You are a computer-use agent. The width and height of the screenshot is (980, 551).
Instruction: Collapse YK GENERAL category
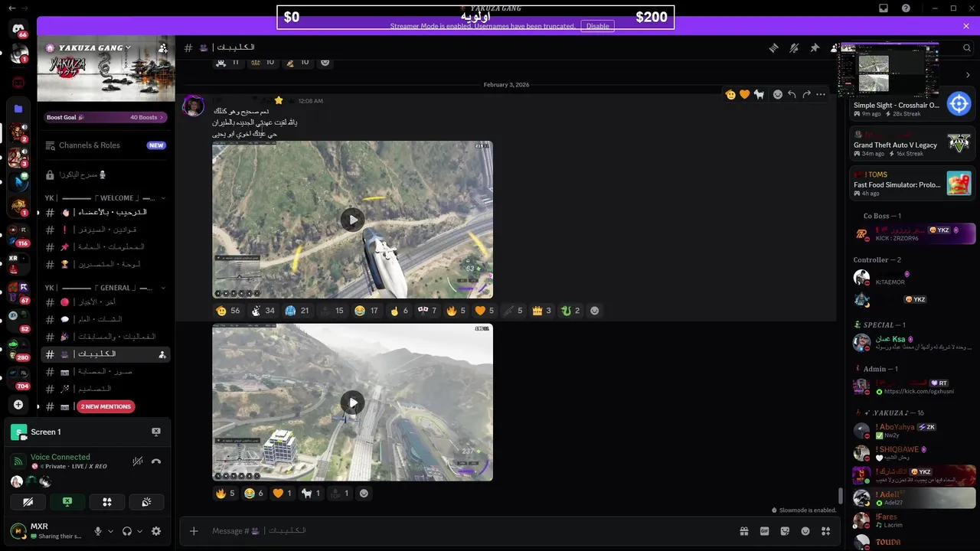pyautogui.click(x=103, y=288)
